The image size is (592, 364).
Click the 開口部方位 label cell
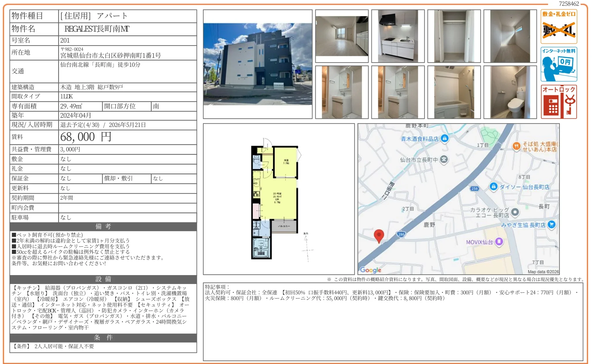click(x=127, y=106)
